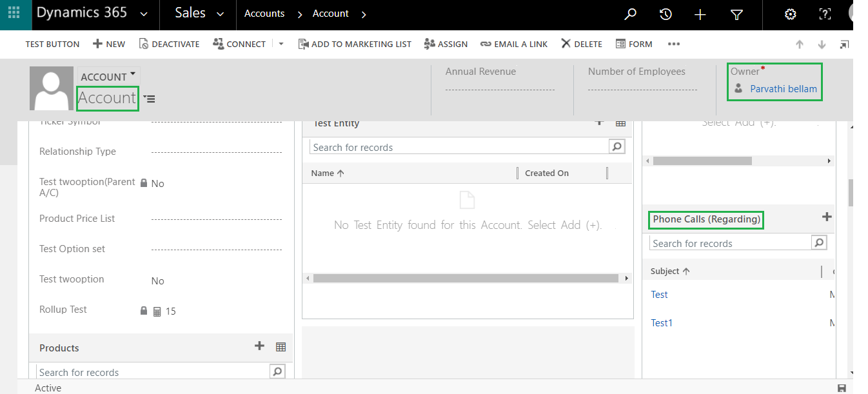The height and width of the screenshot is (394, 868).
Task: Add a Phone Call with plus icon
Action: tap(827, 217)
